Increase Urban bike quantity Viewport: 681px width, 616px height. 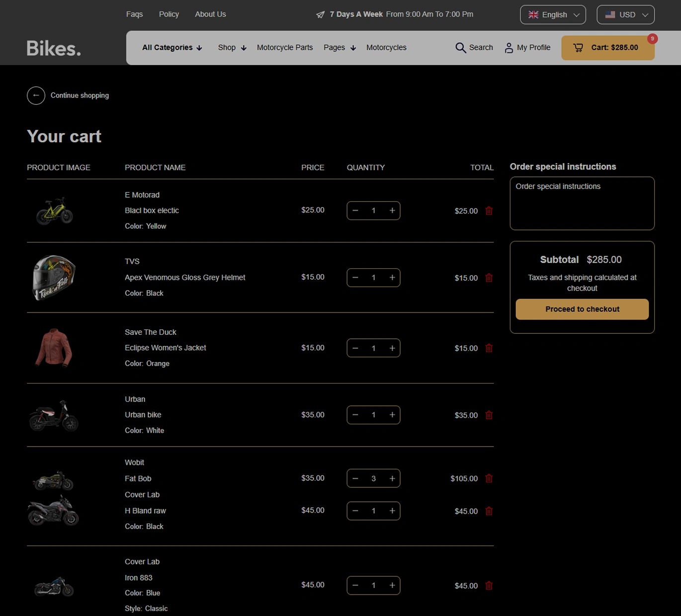392,415
